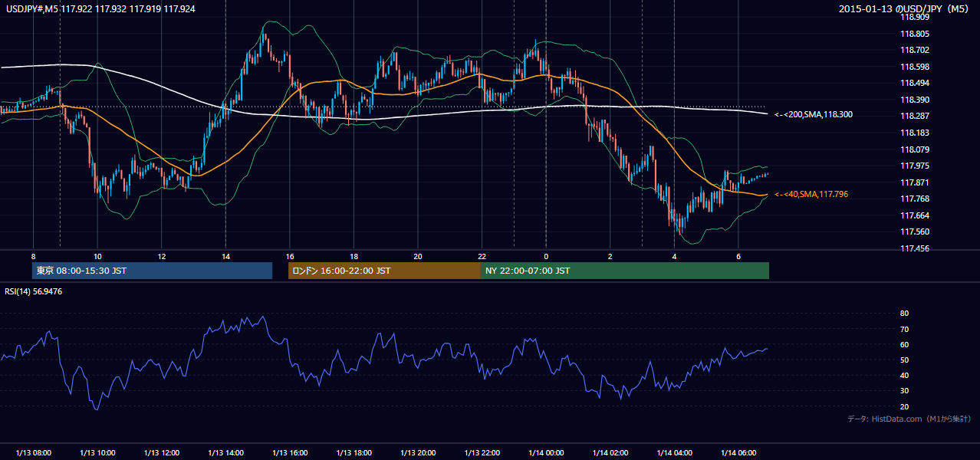This screenshot has height=460, width=980.
Task: Click the 1/13 20:00 date label
Action: coord(417,452)
